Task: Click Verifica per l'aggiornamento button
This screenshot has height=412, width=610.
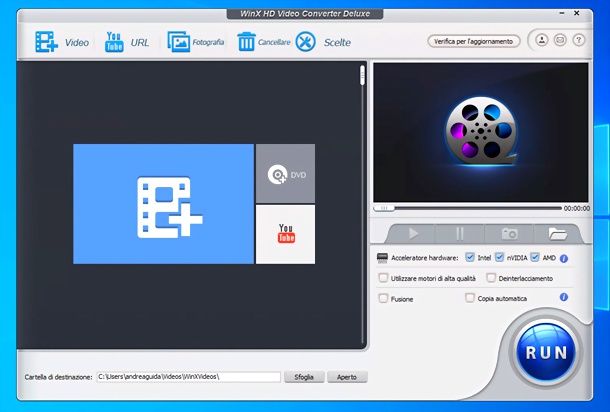Action: pos(474,41)
